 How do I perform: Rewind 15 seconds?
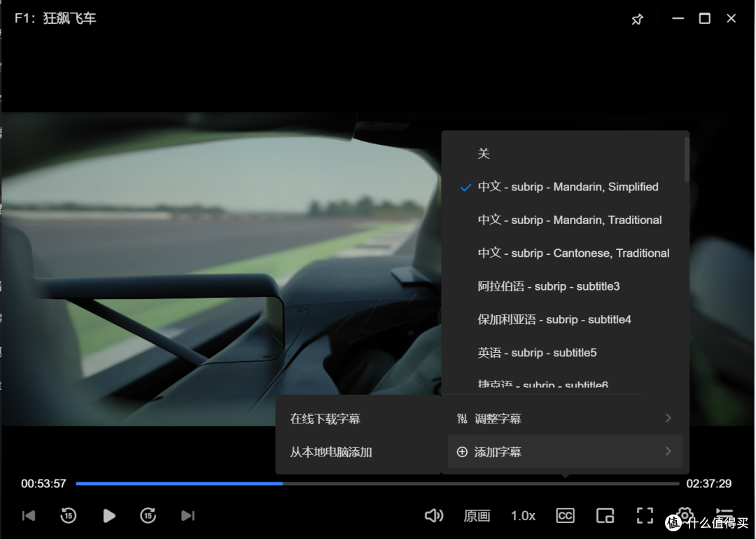point(69,515)
